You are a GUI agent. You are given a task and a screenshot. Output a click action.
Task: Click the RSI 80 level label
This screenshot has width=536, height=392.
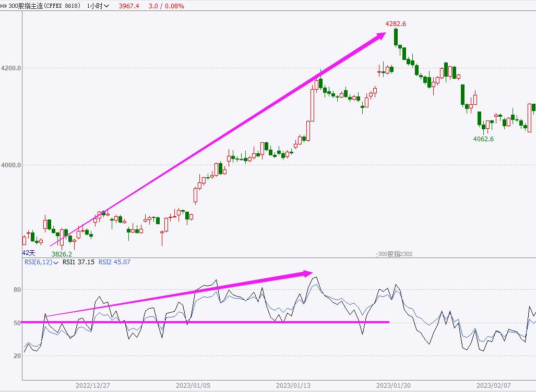click(x=17, y=289)
